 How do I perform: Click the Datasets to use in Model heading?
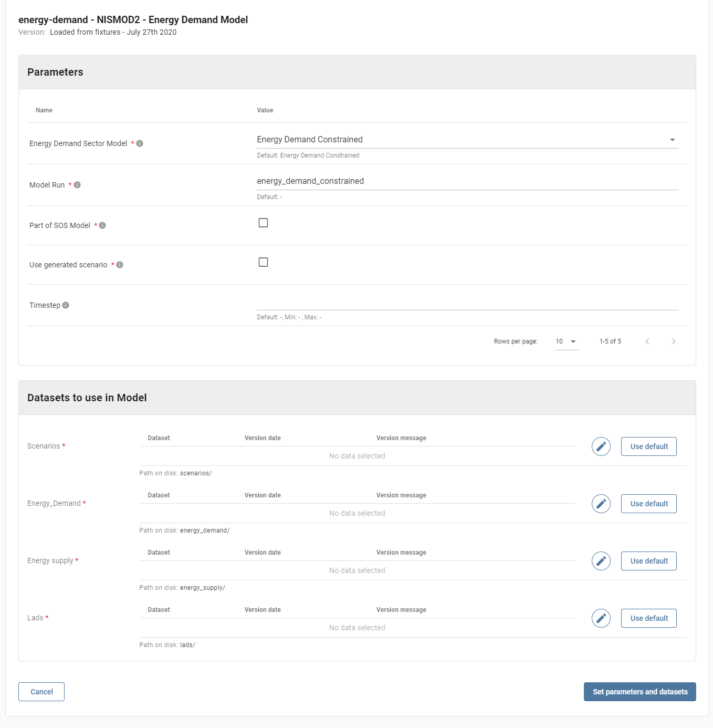point(87,398)
